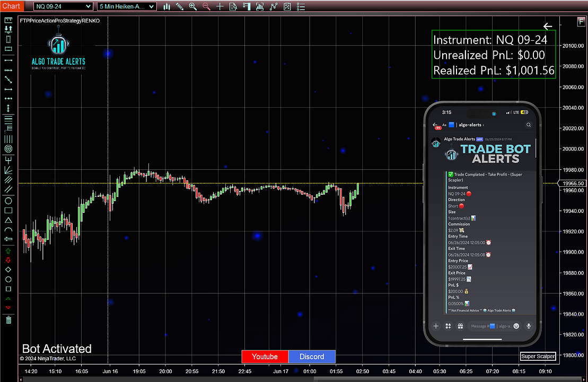The height and width of the screenshot is (382, 588).
Task: Select the crosshair cursor toolbar icon
Action: pyautogui.click(x=220, y=6)
